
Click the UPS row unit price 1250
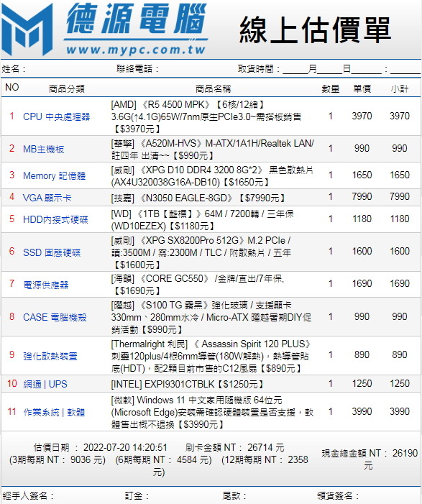click(362, 383)
